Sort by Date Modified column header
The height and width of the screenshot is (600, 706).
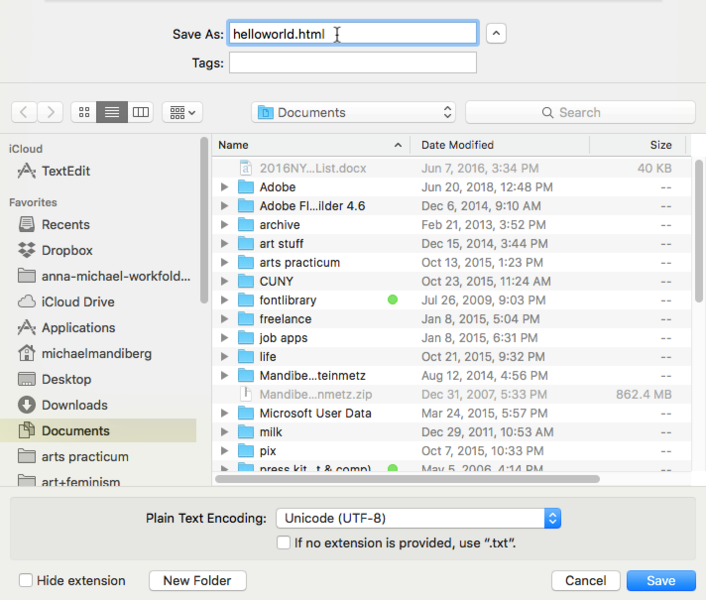pos(498,145)
